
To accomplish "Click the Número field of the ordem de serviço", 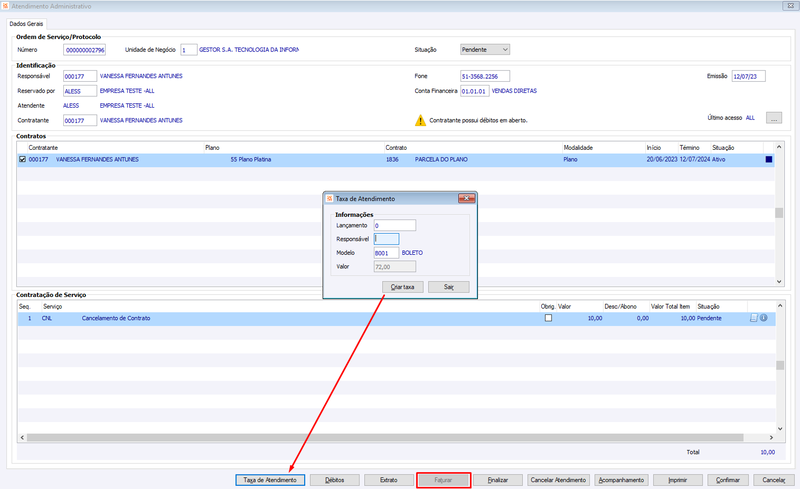I will pyautogui.click(x=84, y=50).
